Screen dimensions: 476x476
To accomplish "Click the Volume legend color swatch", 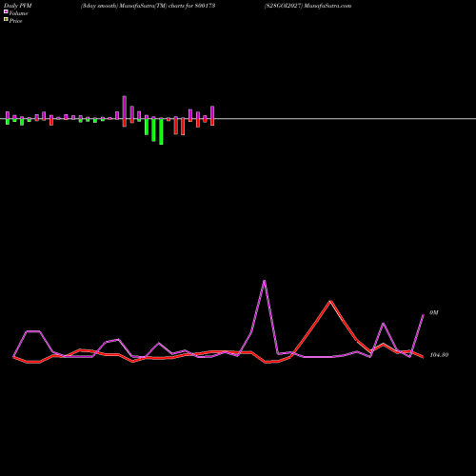I will point(6,11).
